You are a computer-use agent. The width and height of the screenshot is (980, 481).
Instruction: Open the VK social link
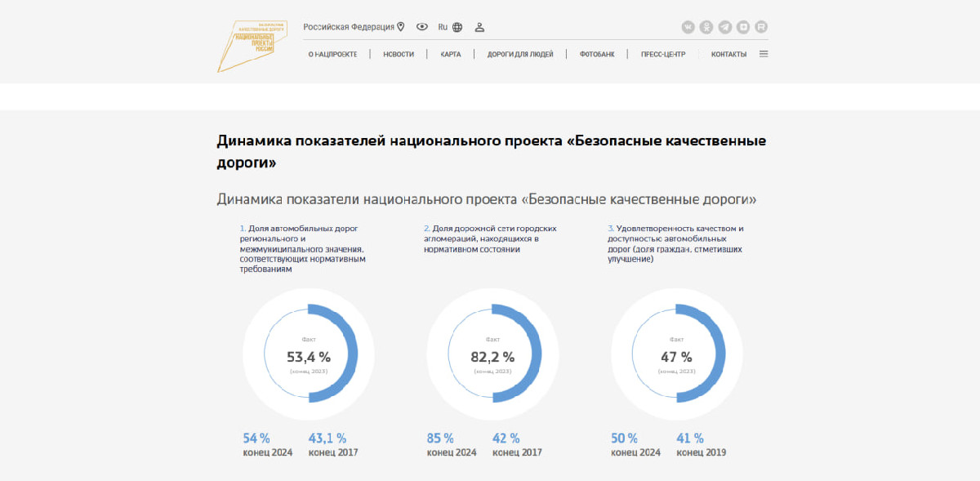tap(688, 27)
